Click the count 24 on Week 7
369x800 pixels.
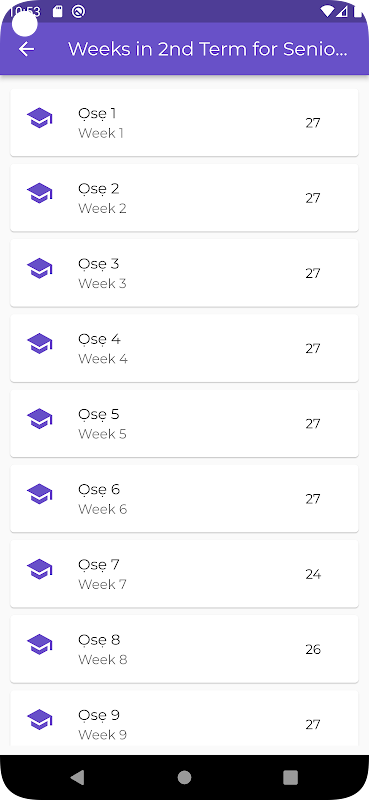point(313,574)
